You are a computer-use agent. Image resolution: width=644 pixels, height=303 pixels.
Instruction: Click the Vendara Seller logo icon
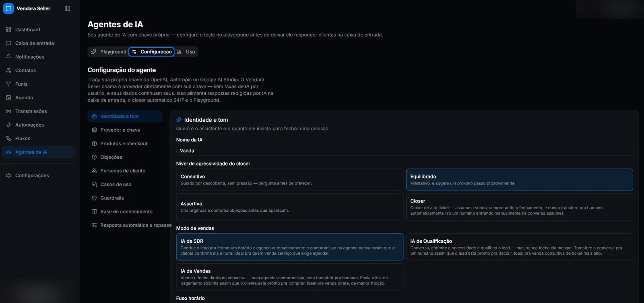point(8,8)
